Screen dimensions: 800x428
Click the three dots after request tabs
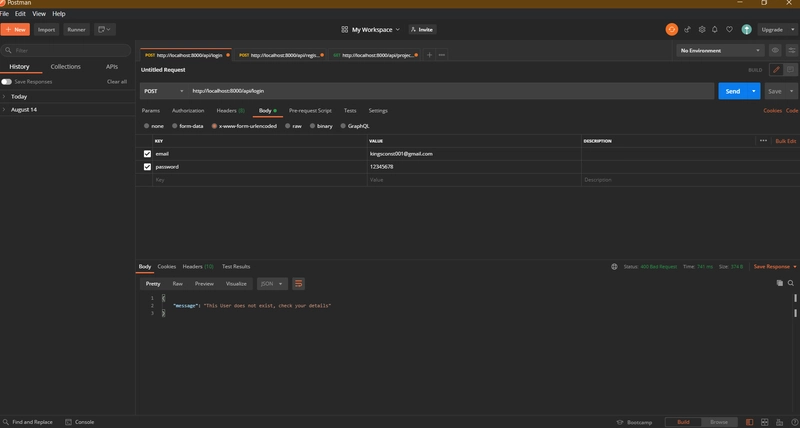click(442, 55)
